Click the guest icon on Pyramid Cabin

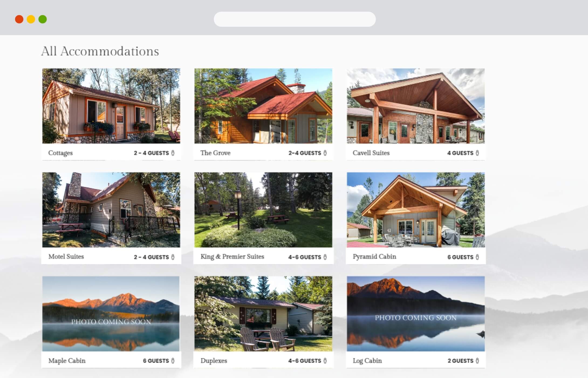[x=477, y=257]
